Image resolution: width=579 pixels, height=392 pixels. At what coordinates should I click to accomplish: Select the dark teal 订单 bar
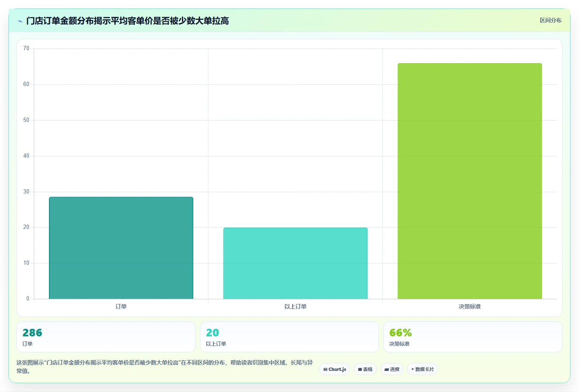[121, 248]
